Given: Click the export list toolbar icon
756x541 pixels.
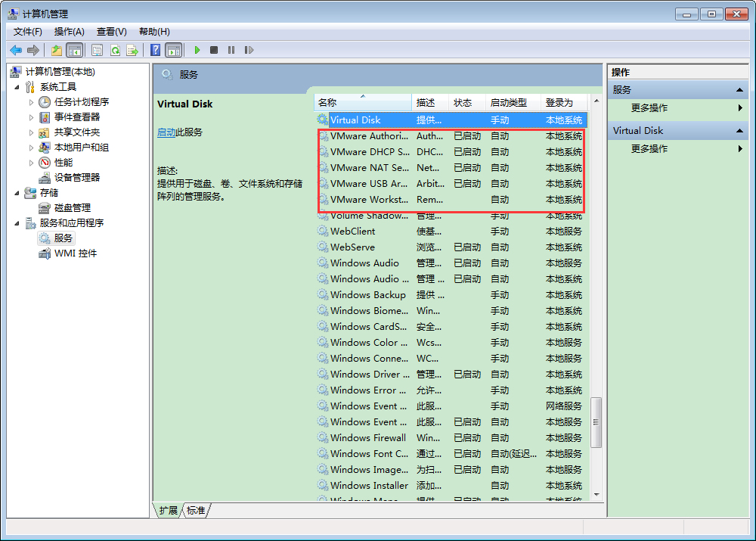Looking at the screenshot, I should tap(132, 50).
